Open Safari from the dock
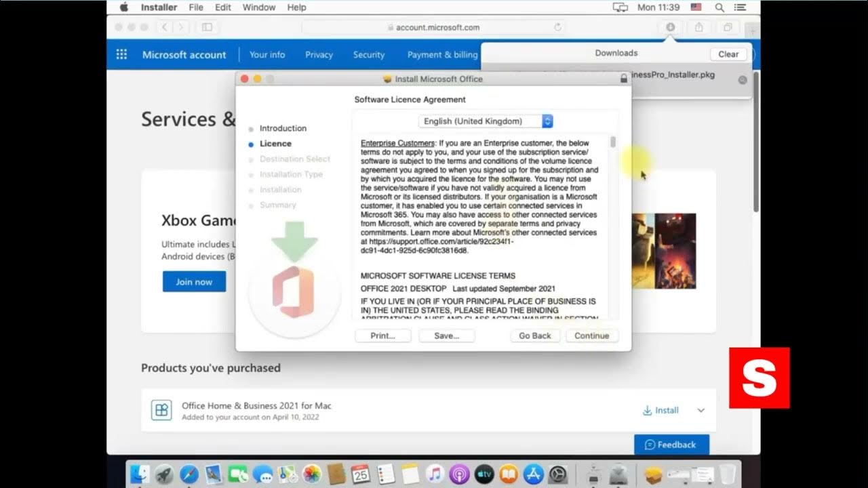Viewport: 868px width, 488px height. (x=189, y=474)
